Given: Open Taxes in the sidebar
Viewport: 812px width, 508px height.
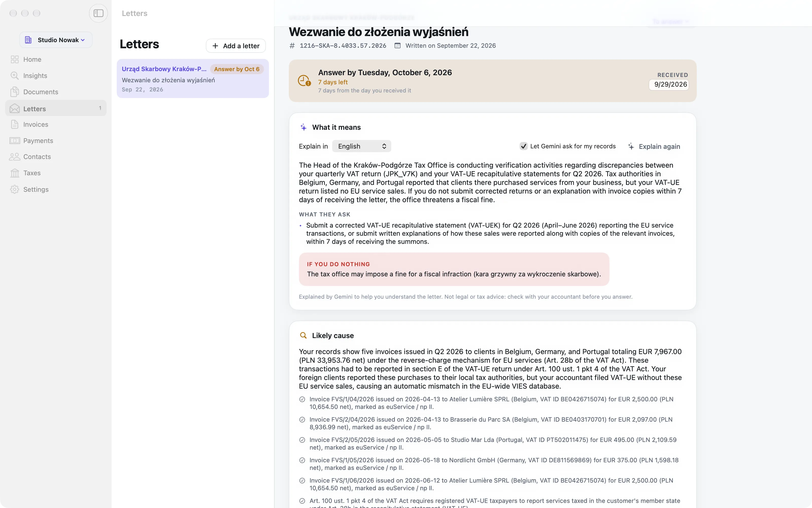Looking at the screenshot, I should click(56, 173).
